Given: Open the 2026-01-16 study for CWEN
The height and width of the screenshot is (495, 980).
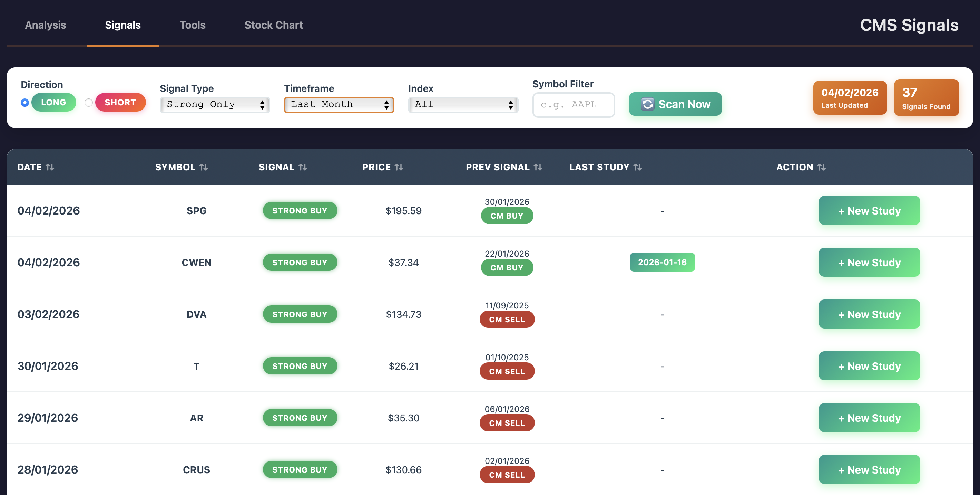Looking at the screenshot, I should [x=662, y=262].
